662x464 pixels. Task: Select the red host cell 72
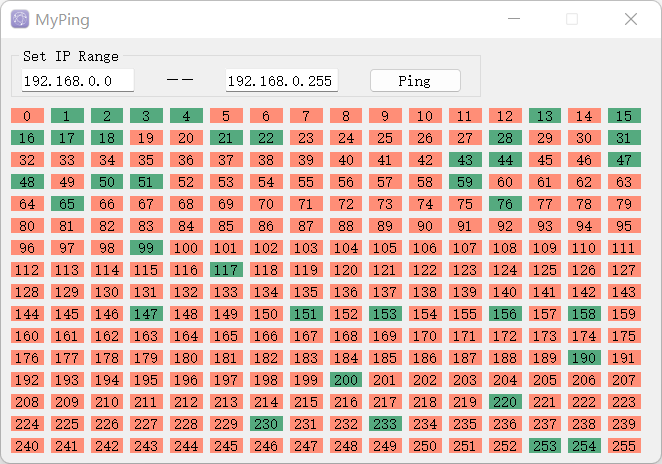346,204
